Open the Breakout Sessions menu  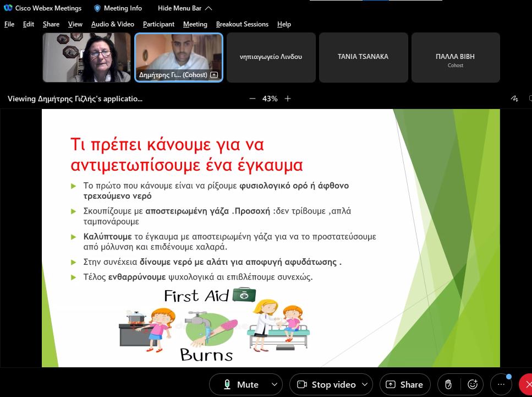[x=242, y=24]
